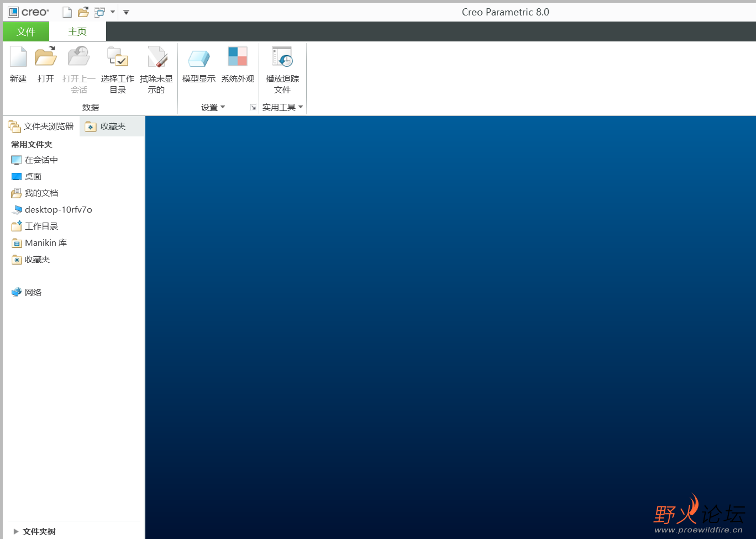Open customize quick access toolbar arrow
Screen dimensions: 756x539
coord(126,12)
